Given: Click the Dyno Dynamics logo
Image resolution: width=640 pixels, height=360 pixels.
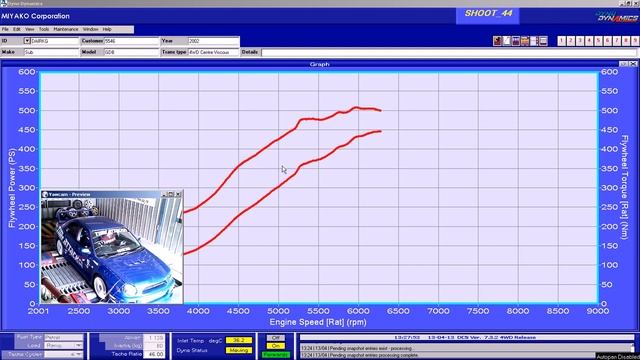Looking at the screenshot, I should click(x=617, y=17).
